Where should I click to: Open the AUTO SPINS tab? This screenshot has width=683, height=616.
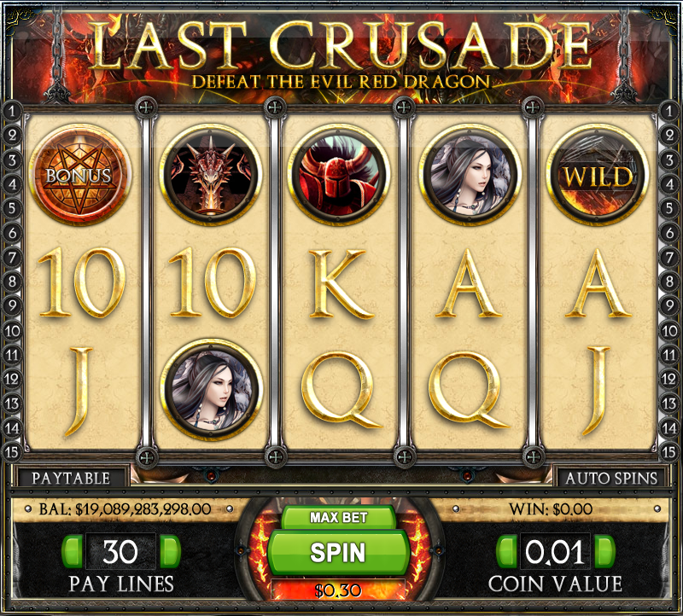pyautogui.click(x=610, y=478)
